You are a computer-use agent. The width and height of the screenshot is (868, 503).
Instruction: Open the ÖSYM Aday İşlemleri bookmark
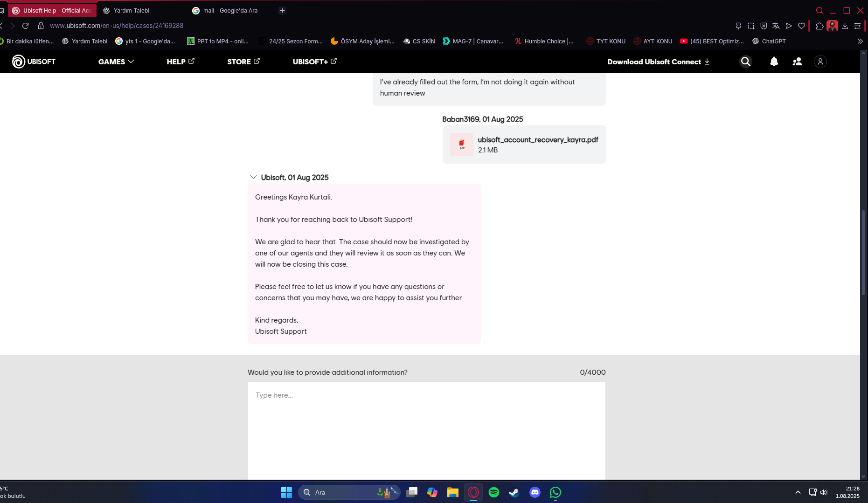point(362,41)
